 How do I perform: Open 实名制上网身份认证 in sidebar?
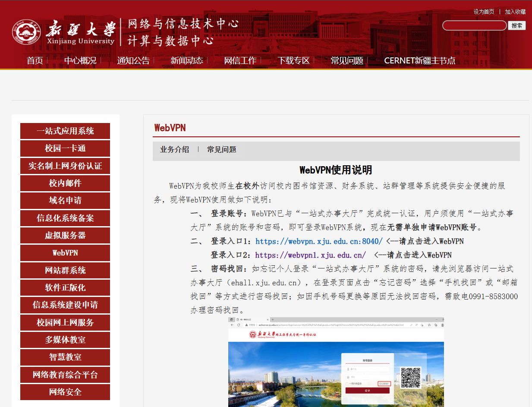click(x=65, y=166)
